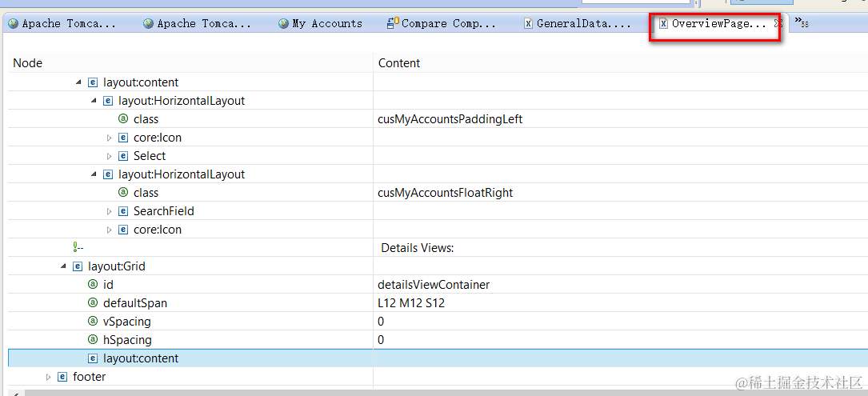Click the element icon of footer
Screen dimensions: 868x396
(x=62, y=377)
